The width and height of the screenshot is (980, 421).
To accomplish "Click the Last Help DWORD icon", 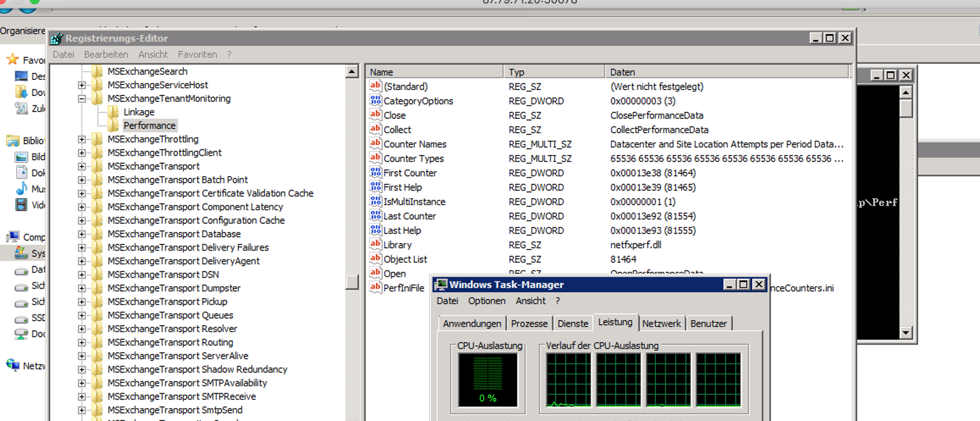I will [x=375, y=230].
